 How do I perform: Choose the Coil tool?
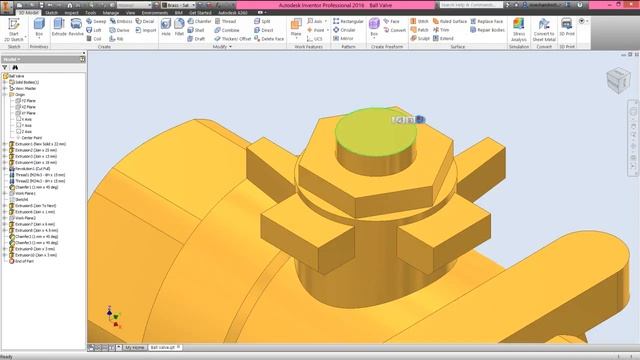(93, 39)
